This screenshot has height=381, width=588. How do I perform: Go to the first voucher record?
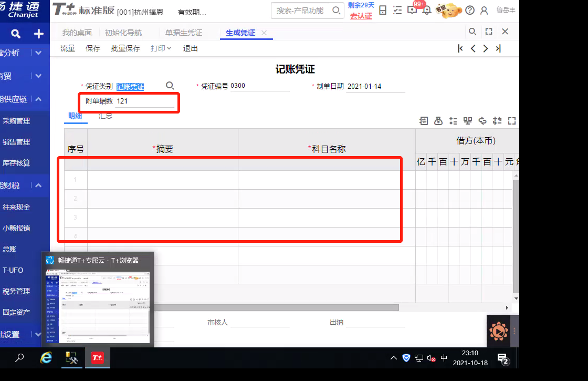(x=460, y=48)
